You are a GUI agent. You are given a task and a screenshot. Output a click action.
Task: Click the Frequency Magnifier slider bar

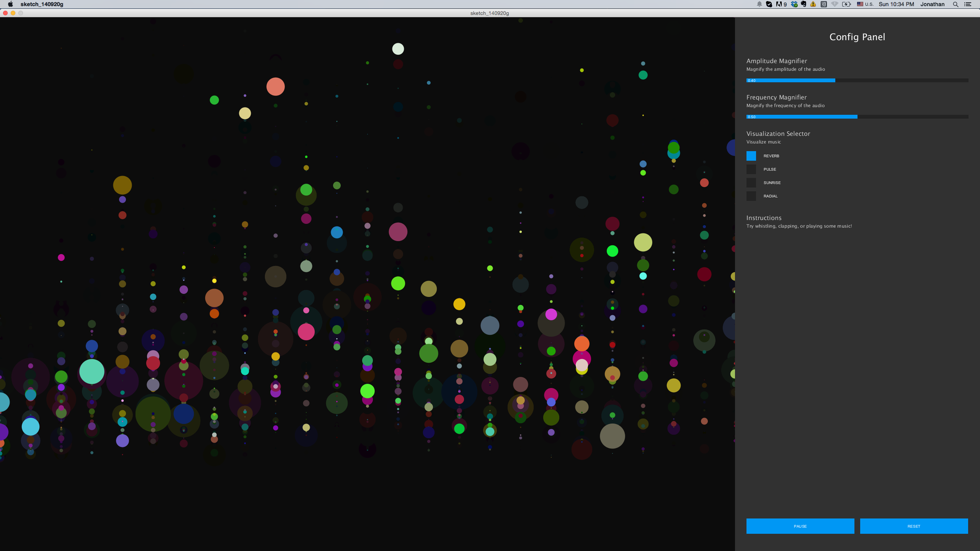[857, 117]
